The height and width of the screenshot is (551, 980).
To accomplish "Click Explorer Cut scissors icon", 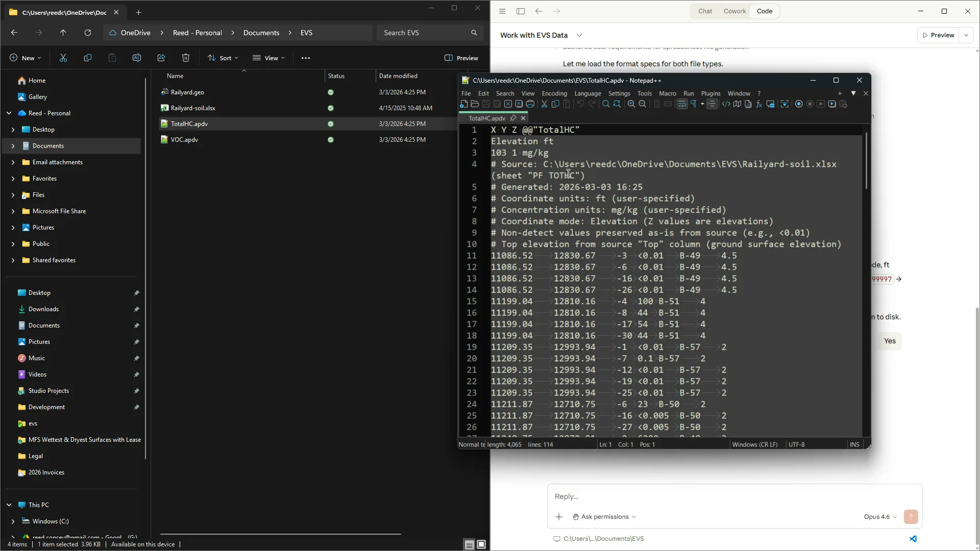I will tap(63, 58).
